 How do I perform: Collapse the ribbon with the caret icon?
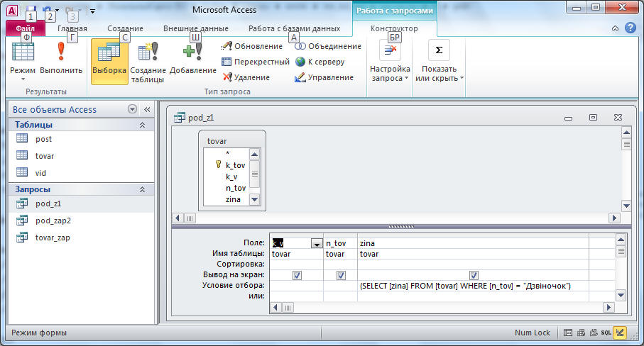(x=616, y=28)
